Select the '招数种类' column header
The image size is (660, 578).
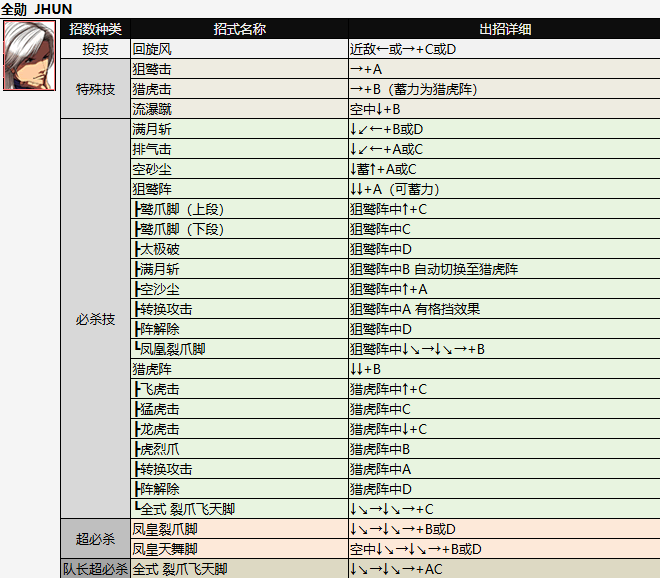[x=96, y=29]
